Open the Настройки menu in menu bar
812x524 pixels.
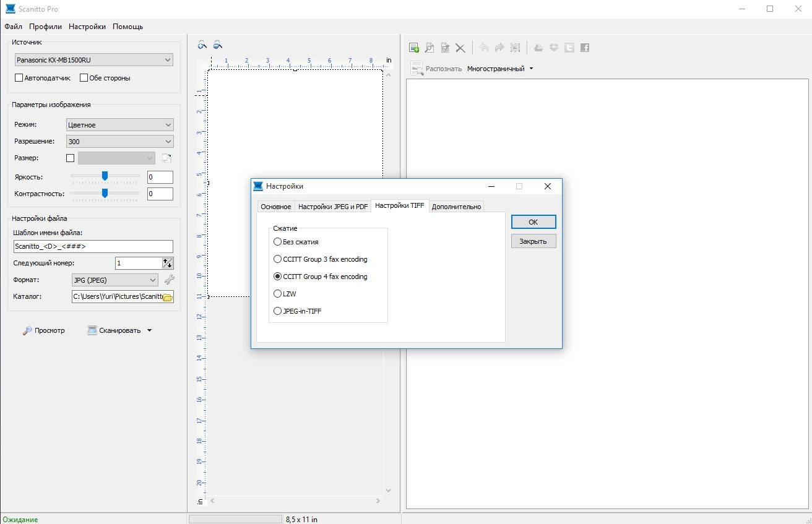[x=87, y=27]
